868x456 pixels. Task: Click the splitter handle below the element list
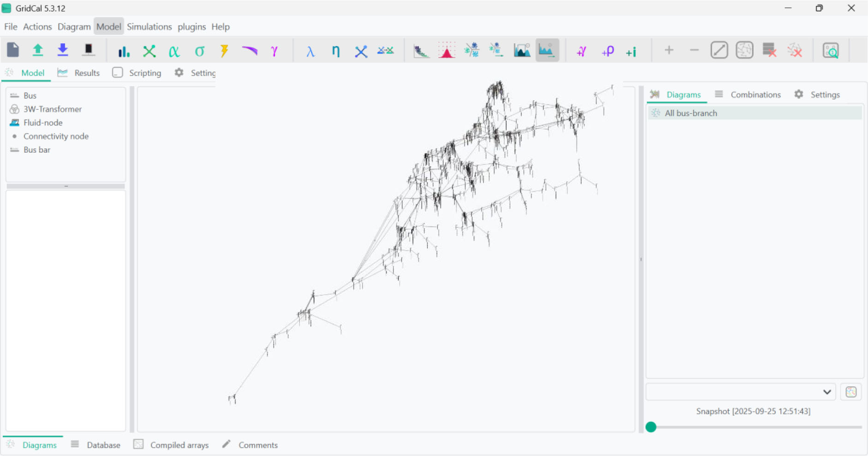coord(66,186)
